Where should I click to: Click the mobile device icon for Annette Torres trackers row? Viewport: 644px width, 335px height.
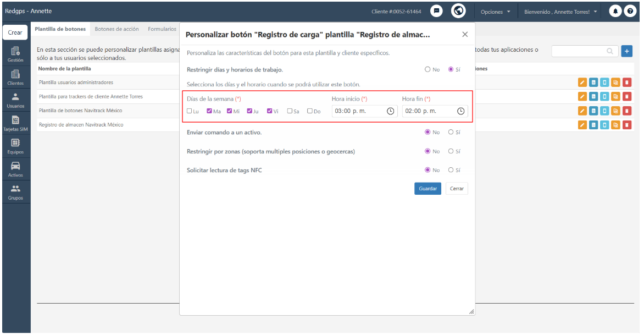pos(604,97)
